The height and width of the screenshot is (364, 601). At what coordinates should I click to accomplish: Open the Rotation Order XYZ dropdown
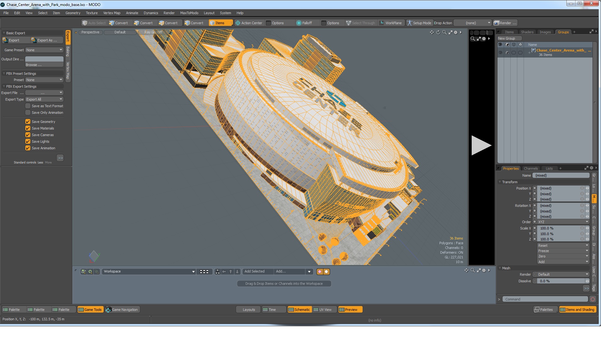[x=563, y=222]
